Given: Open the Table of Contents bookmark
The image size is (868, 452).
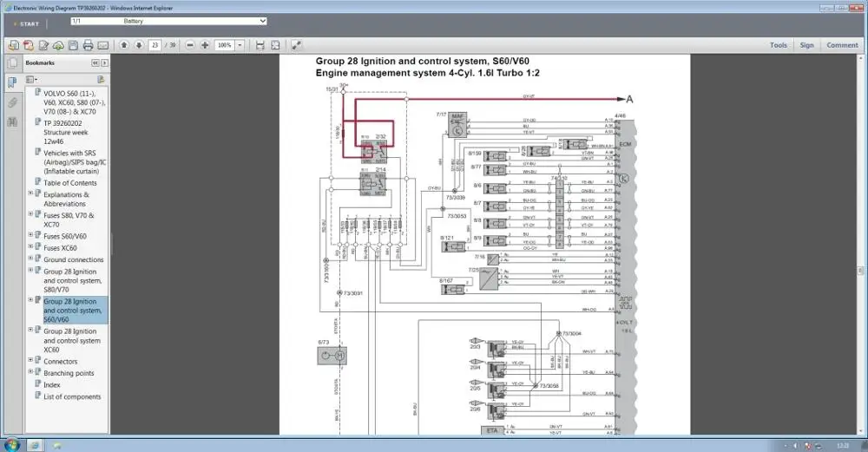Looking at the screenshot, I should tap(69, 183).
